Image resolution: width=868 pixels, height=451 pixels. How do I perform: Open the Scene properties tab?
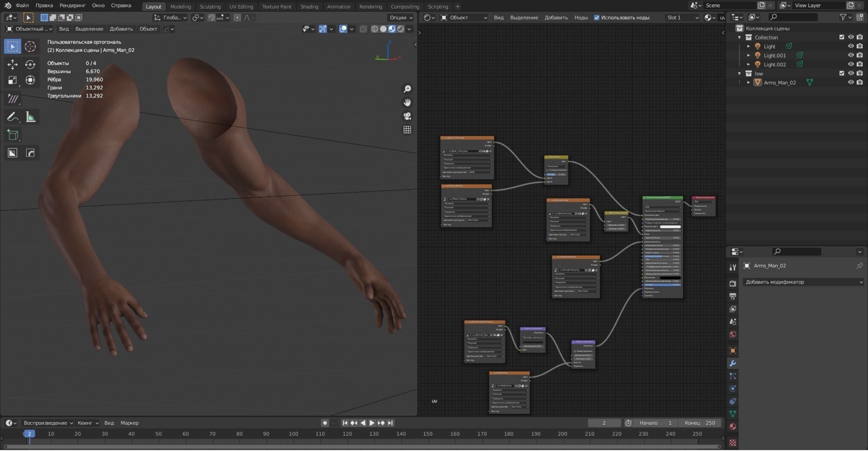click(733, 321)
